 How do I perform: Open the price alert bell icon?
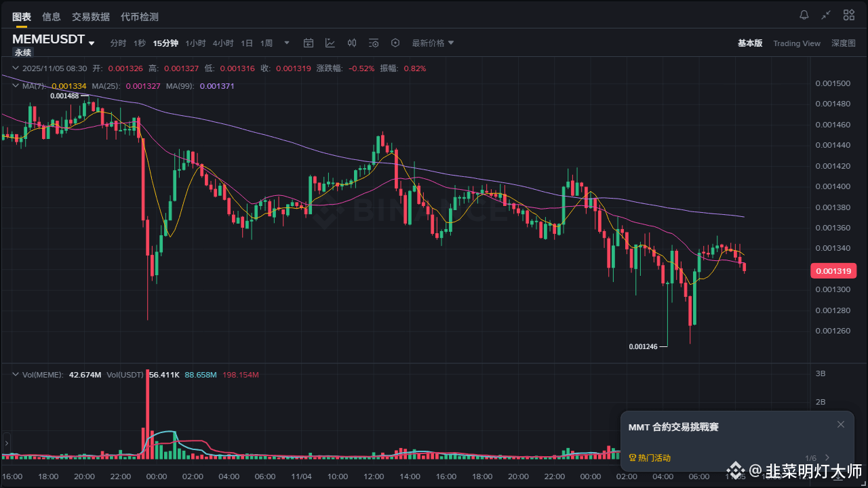[x=804, y=15]
